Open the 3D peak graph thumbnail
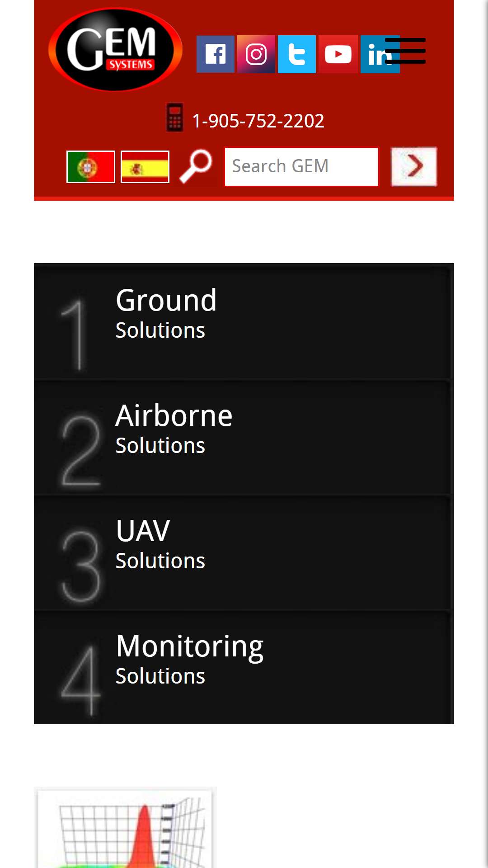Image resolution: width=488 pixels, height=868 pixels. (125, 827)
